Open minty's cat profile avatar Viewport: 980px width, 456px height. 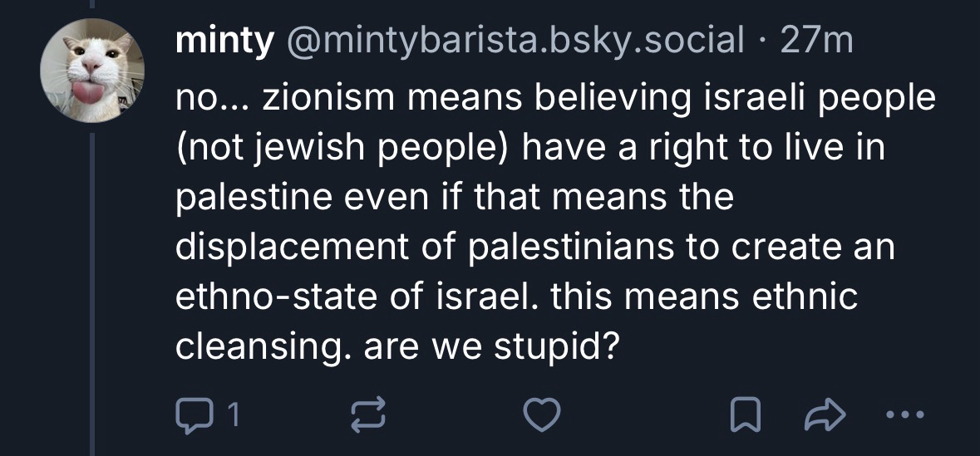pos(93,71)
